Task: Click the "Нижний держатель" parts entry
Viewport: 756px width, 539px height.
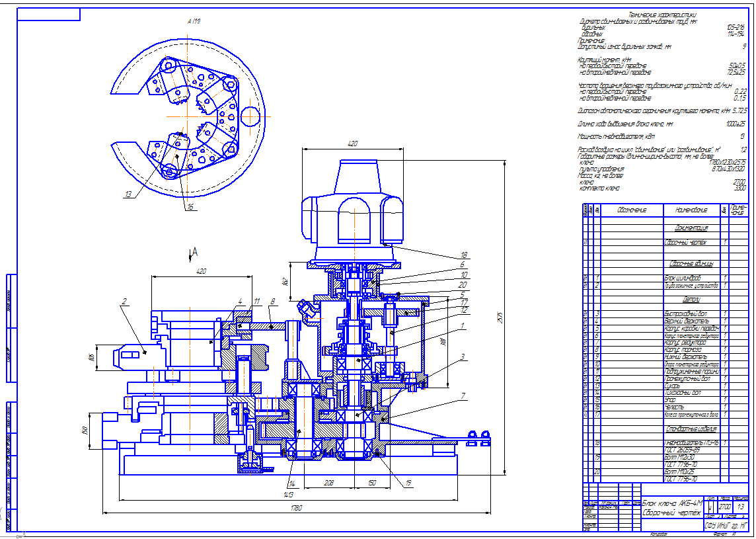Action: pos(686,357)
